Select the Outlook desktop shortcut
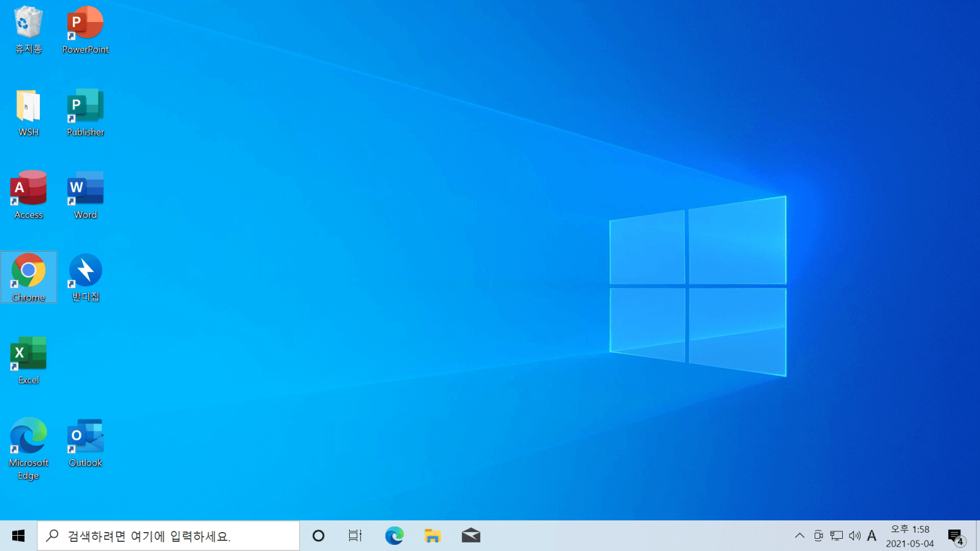980x551 pixels. point(86,443)
